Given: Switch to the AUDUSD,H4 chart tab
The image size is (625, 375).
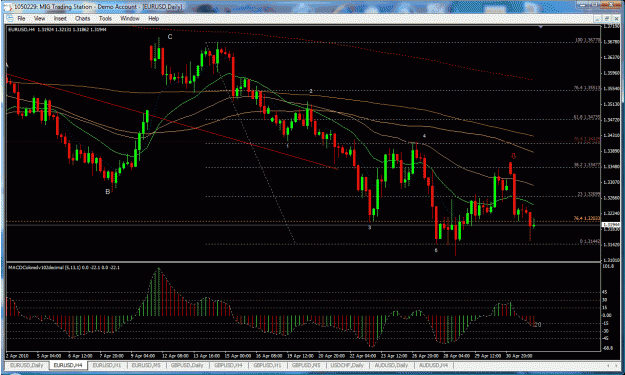Looking at the screenshot, I should pyautogui.click(x=434, y=365).
